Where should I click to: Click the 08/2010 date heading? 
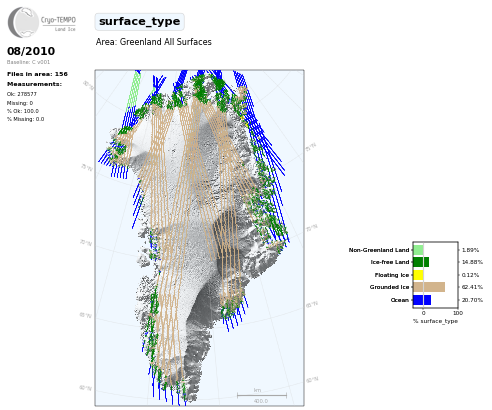31,51
